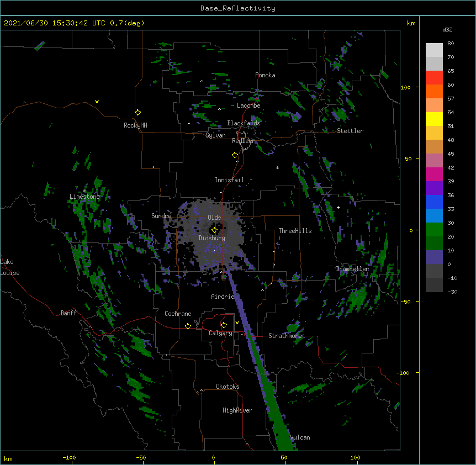Click the Banff map label
This screenshot has height=465, width=476.
pos(68,313)
